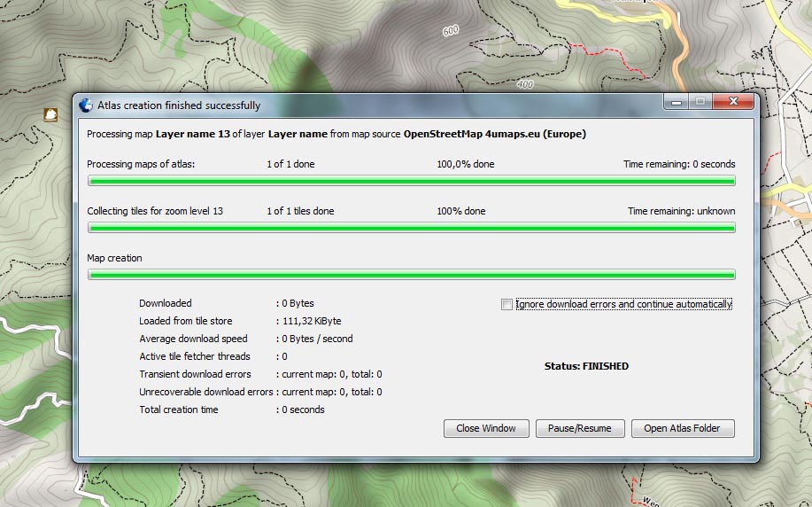Click the 400 contour label on the map

(x=525, y=85)
